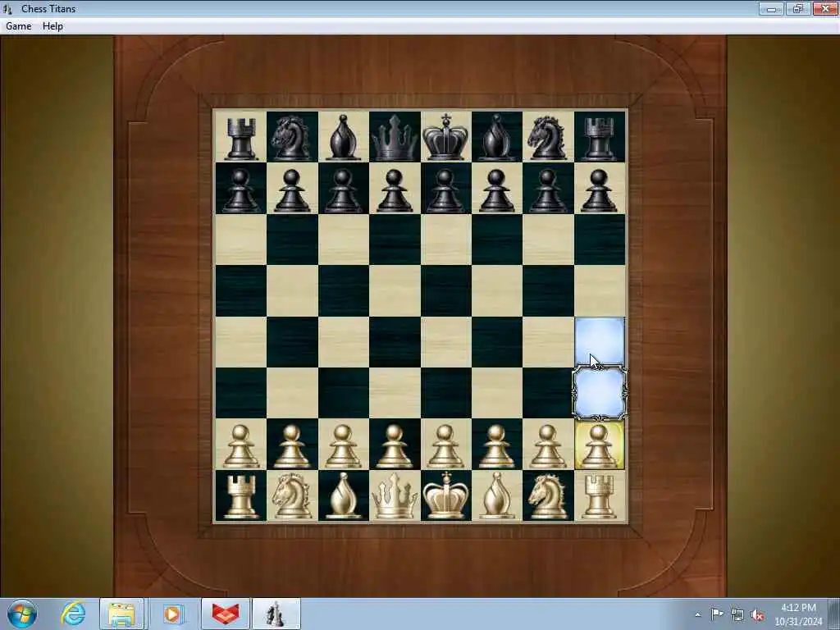Open Windows Explorer from the taskbar
The height and width of the screenshot is (630, 840).
click(121, 614)
